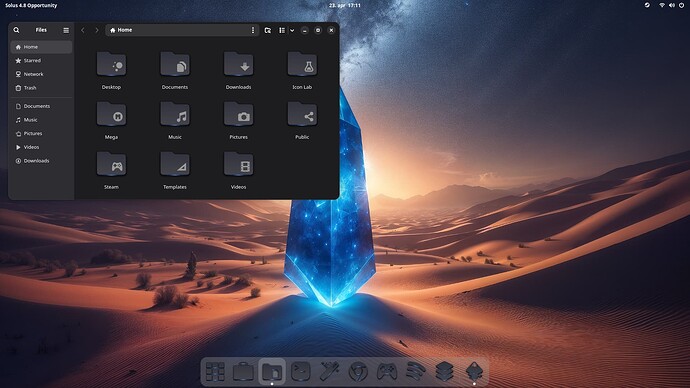Launch the briefcase app in dock
Image resolution: width=690 pixels, height=388 pixels.
tap(243, 372)
